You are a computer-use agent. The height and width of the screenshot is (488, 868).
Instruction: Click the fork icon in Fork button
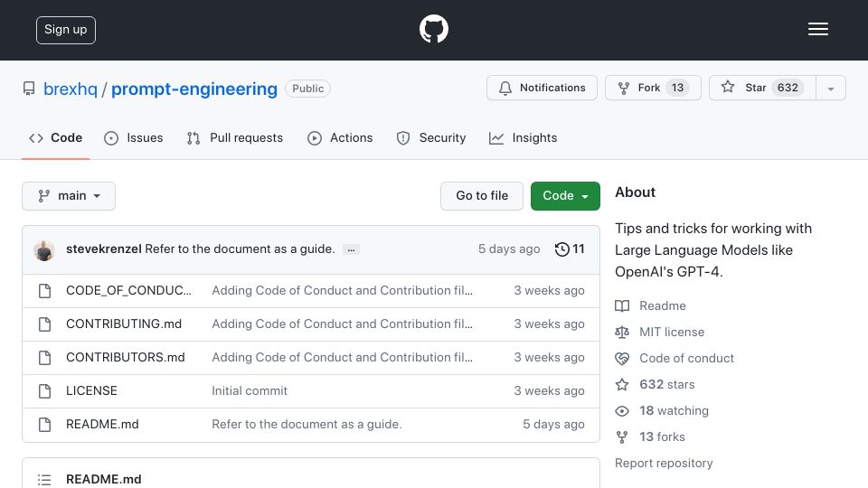623,88
